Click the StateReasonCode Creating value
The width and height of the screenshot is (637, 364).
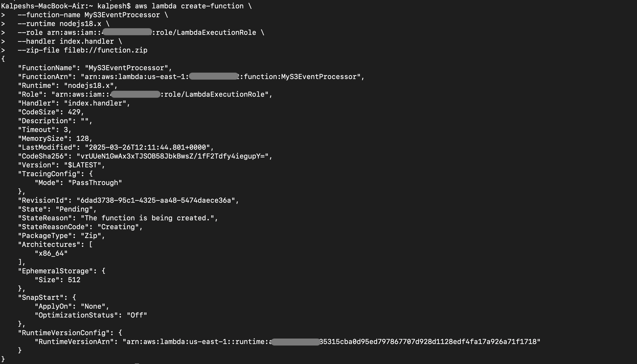tap(118, 227)
